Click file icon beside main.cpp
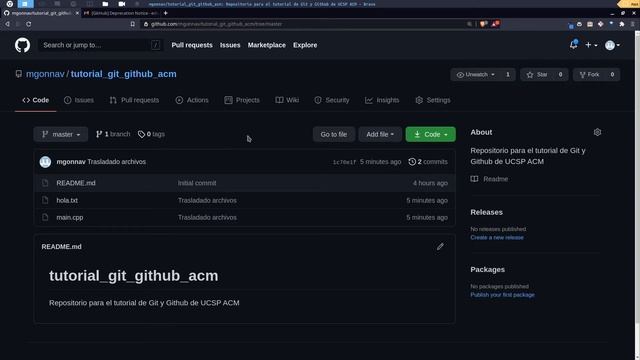The width and height of the screenshot is (640, 360). coord(45,218)
